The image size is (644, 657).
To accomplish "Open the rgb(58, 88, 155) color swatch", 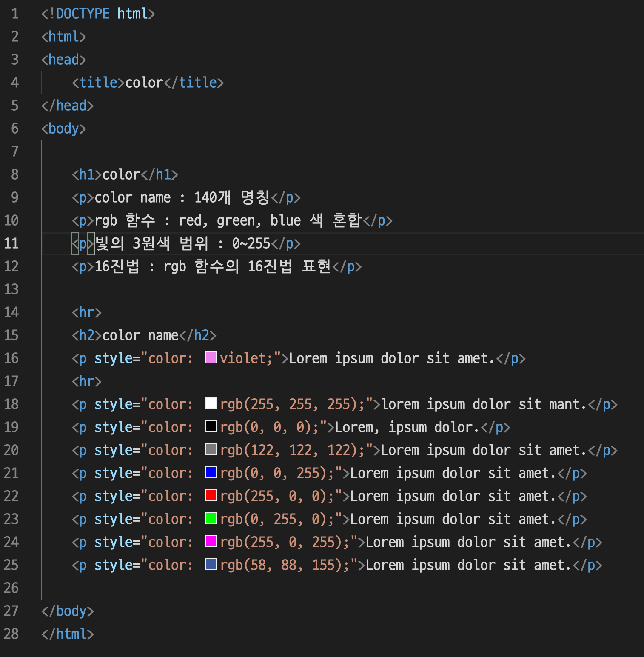I will click(211, 564).
